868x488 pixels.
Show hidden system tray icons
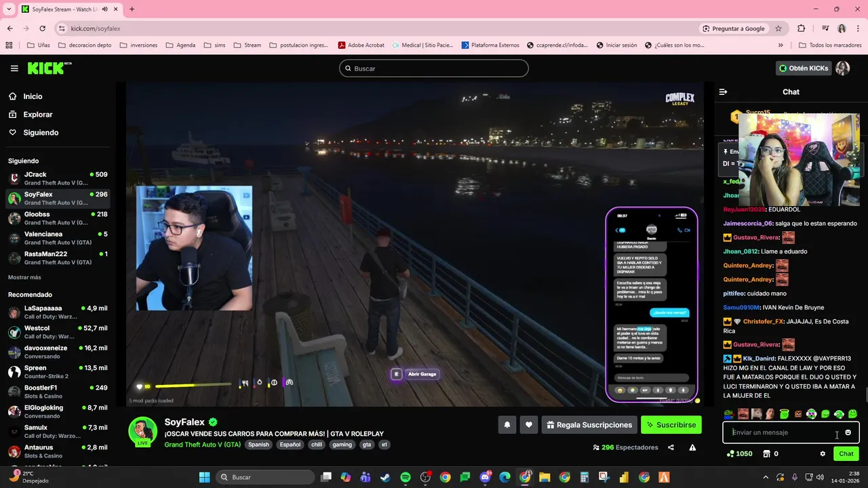click(766, 477)
